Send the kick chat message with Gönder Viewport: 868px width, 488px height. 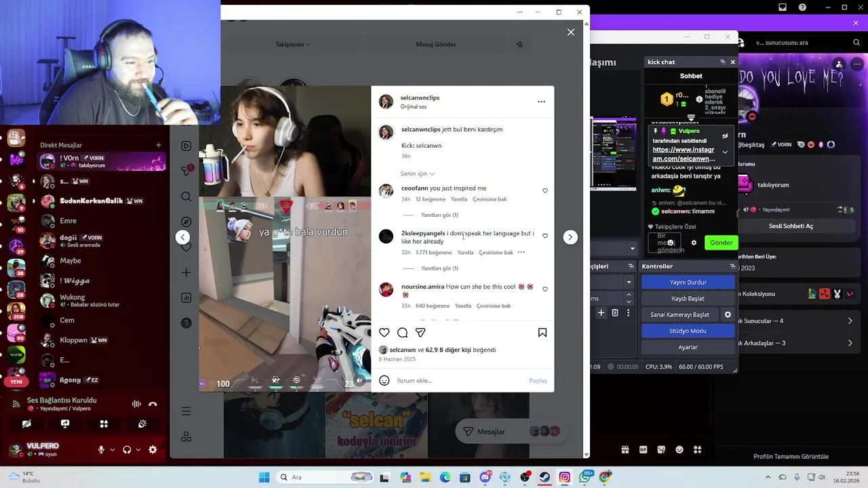pos(721,243)
